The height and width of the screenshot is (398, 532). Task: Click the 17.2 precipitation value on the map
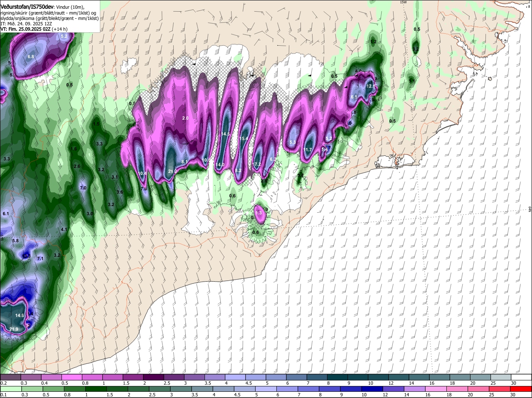pos(257,165)
